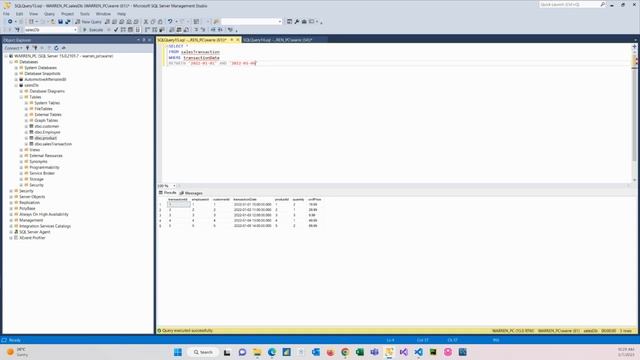Click the Cut scissors icon
This screenshot has width=640, height=360.
(x=146, y=22)
